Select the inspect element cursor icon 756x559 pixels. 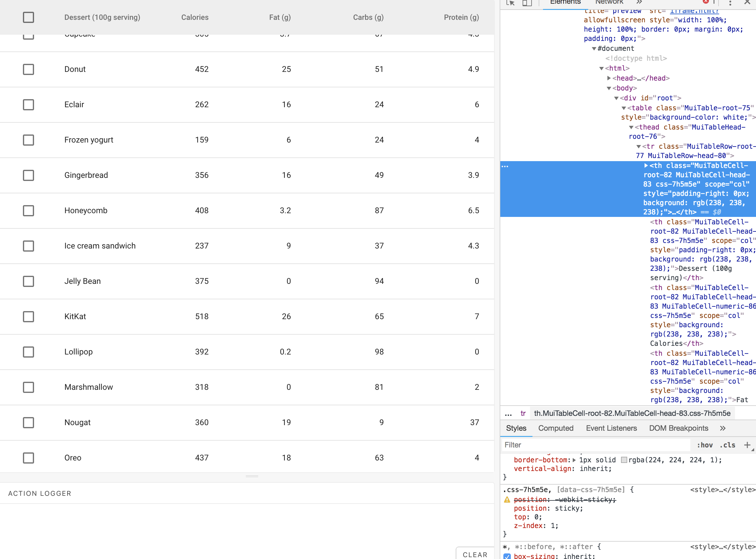[x=511, y=3]
